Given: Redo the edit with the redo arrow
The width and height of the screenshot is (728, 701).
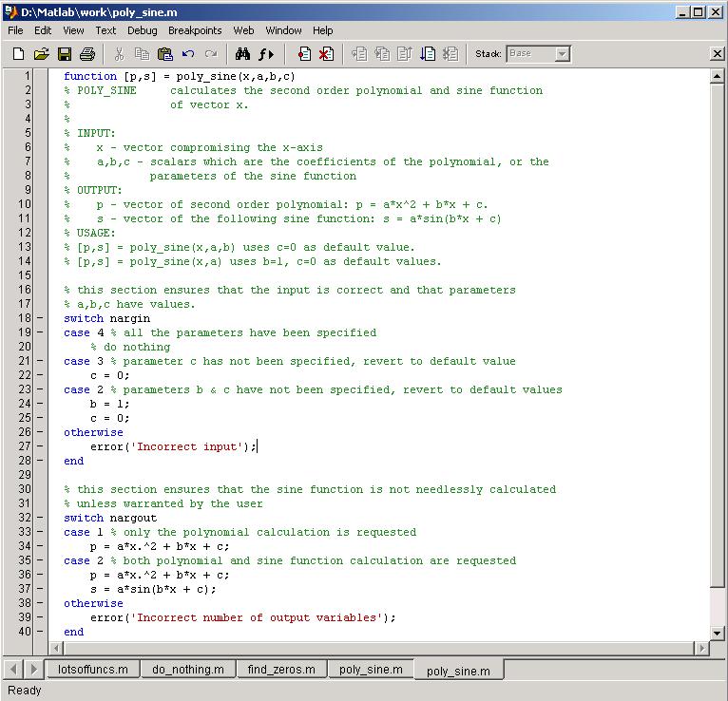Looking at the screenshot, I should coord(211,54).
